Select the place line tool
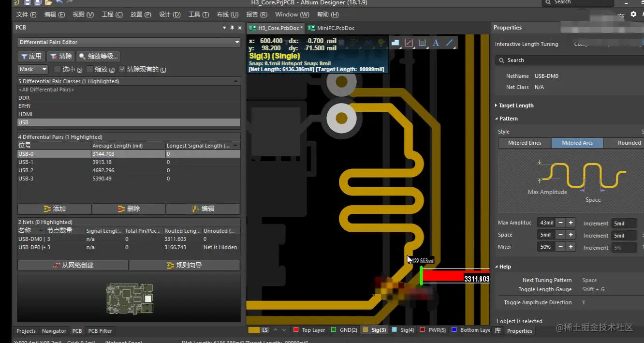Viewport: 644px width, 343px height. [450, 43]
